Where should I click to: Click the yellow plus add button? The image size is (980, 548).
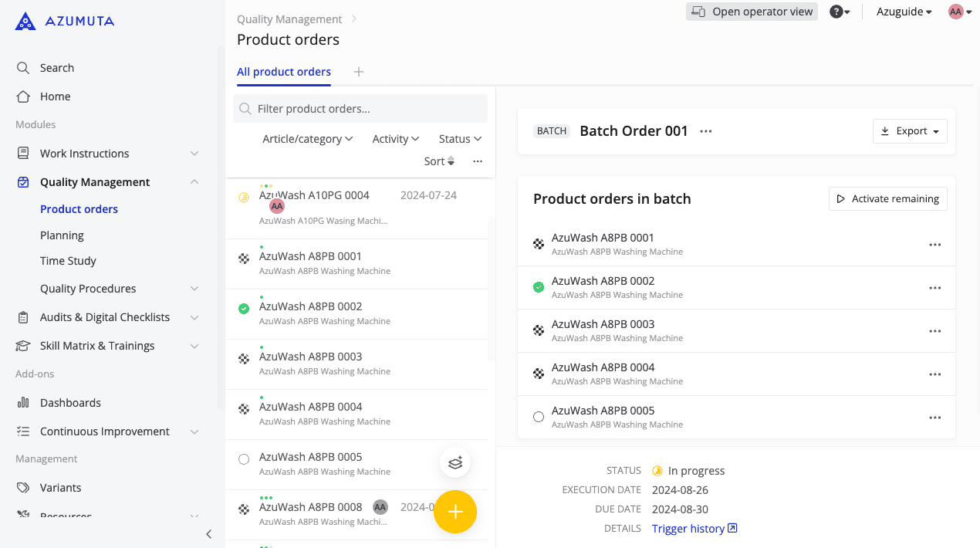(455, 512)
